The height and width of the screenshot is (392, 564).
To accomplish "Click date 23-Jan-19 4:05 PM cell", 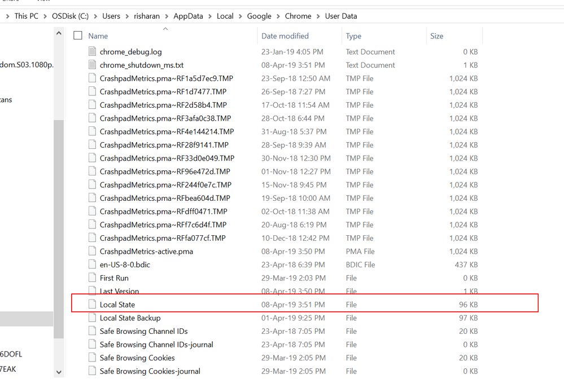I will (x=292, y=52).
